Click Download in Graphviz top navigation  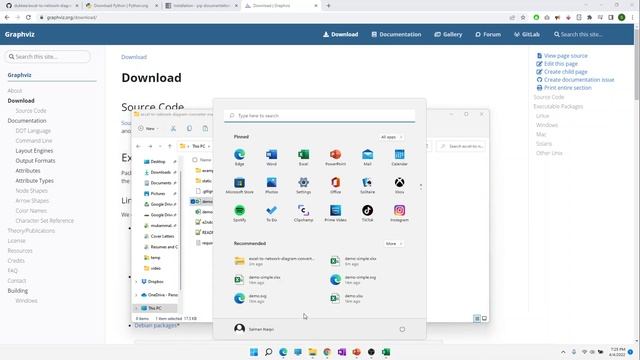point(340,34)
